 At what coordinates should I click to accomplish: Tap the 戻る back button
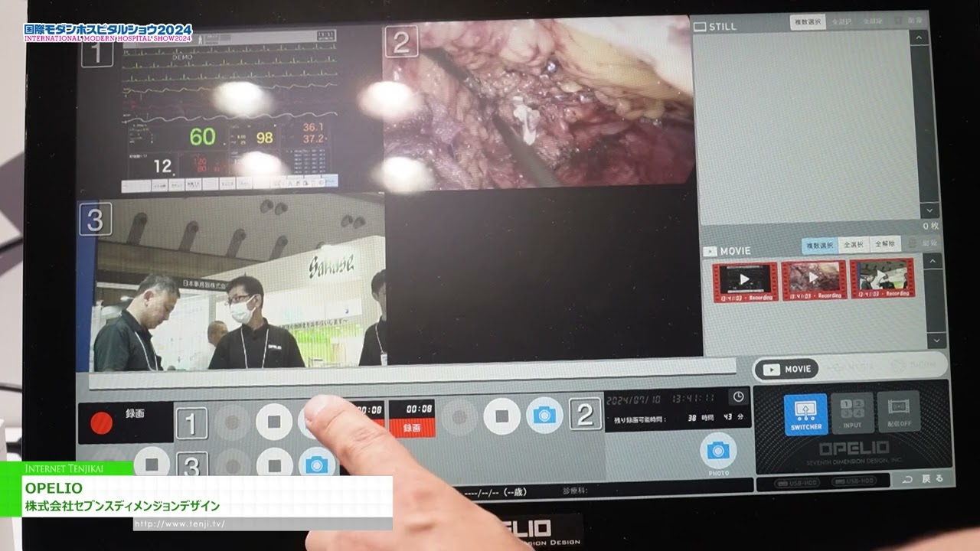(x=923, y=479)
